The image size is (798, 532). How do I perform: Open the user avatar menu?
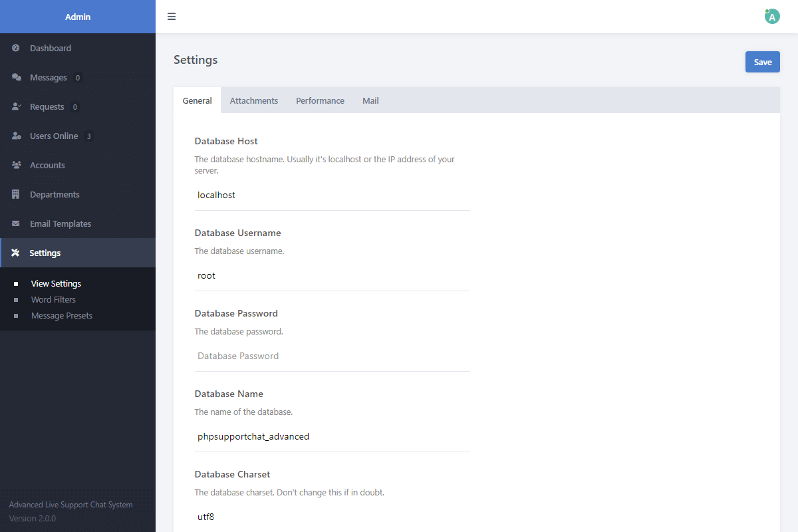tap(771, 17)
